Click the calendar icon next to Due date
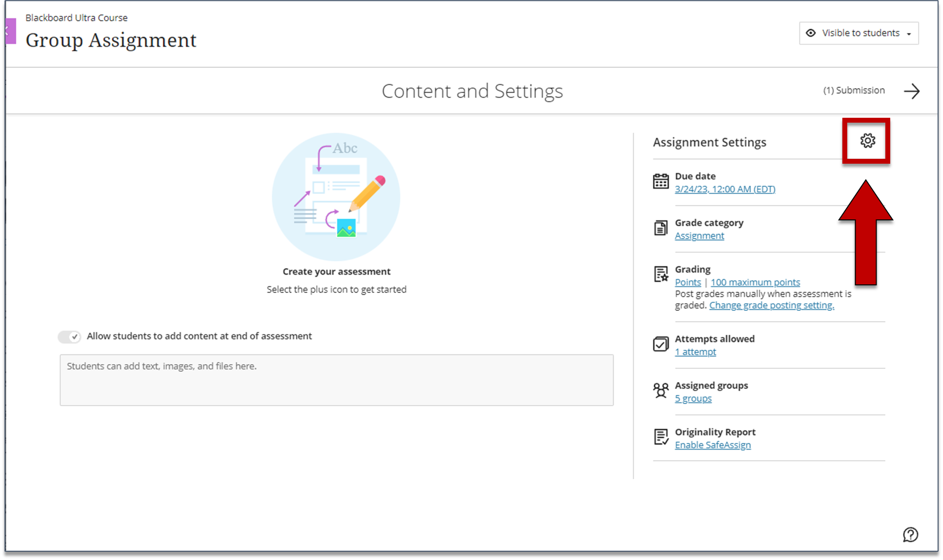This screenshot has width=943, height=560. (661, 181)
